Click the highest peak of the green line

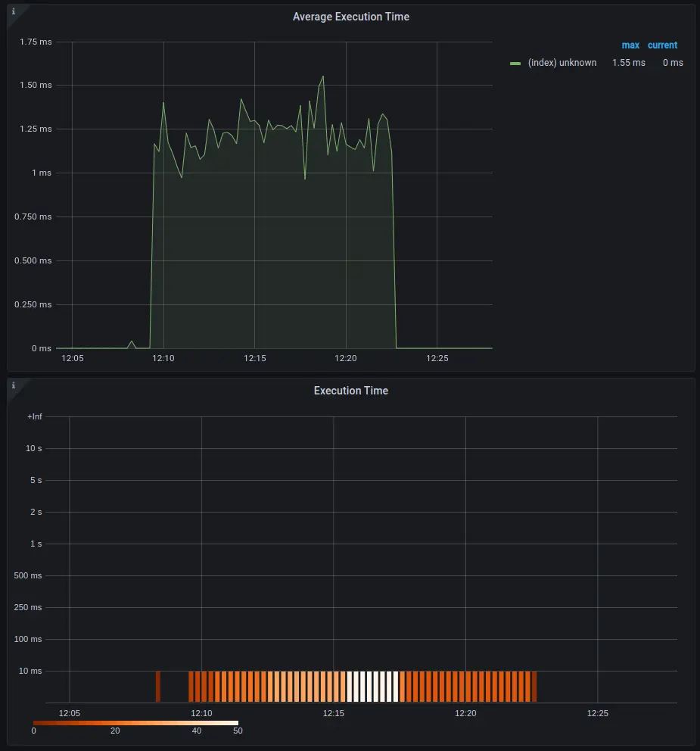point(323,76)
